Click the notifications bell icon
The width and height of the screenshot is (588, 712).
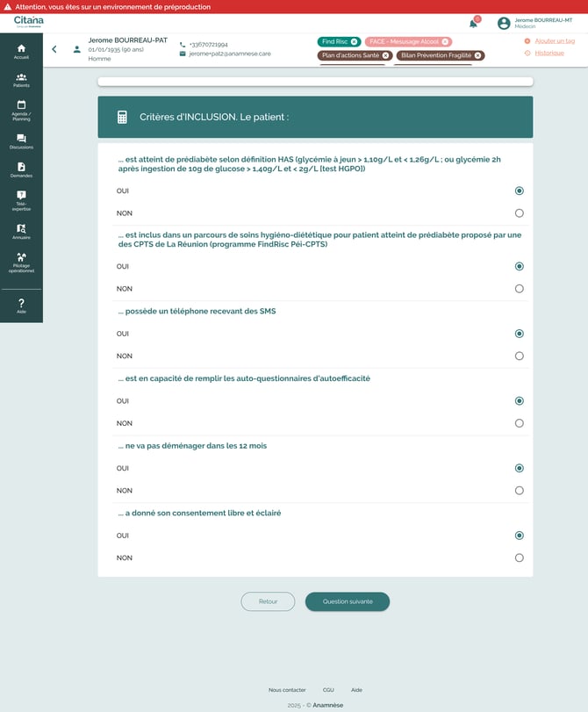473,24
